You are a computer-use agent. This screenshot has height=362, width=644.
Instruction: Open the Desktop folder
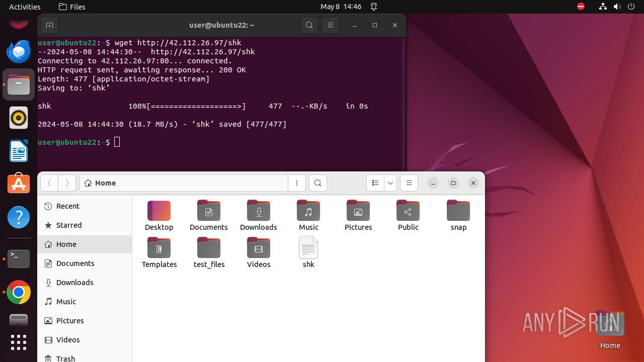(159, 216)
